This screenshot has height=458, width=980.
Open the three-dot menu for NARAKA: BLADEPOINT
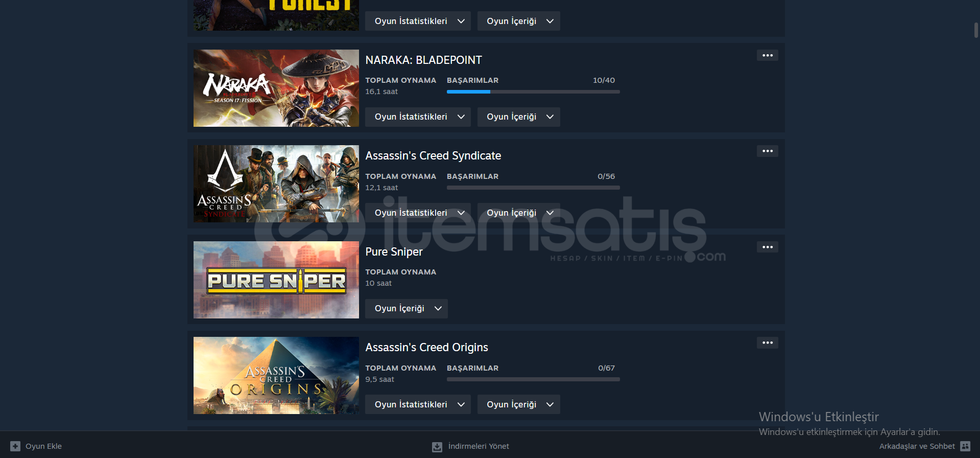(767, 55)
